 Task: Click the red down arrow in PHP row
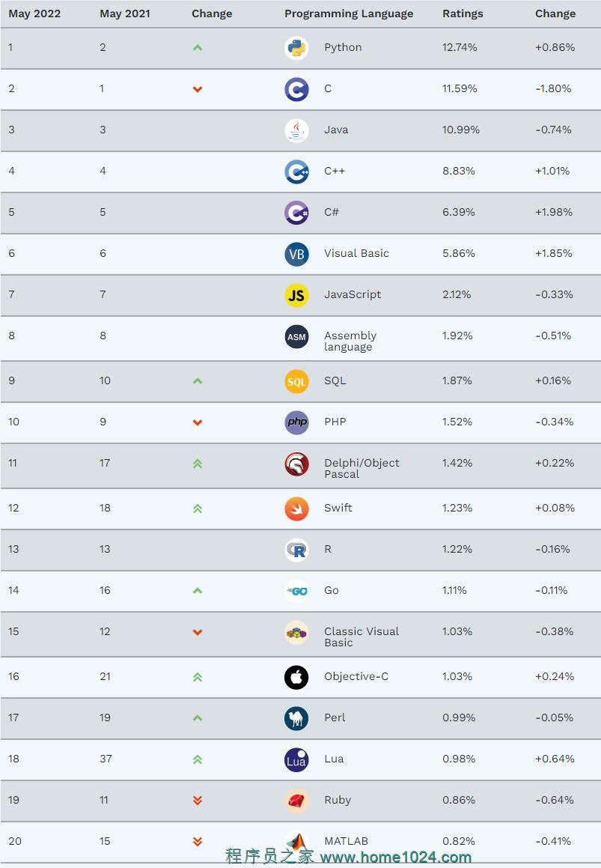(x=198, y=422)
